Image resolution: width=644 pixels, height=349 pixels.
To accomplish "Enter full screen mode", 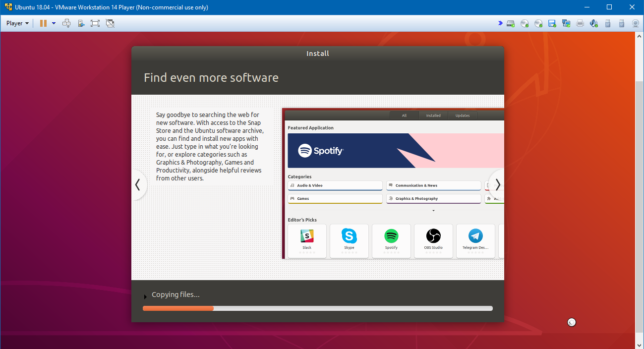I will [95, 23].
